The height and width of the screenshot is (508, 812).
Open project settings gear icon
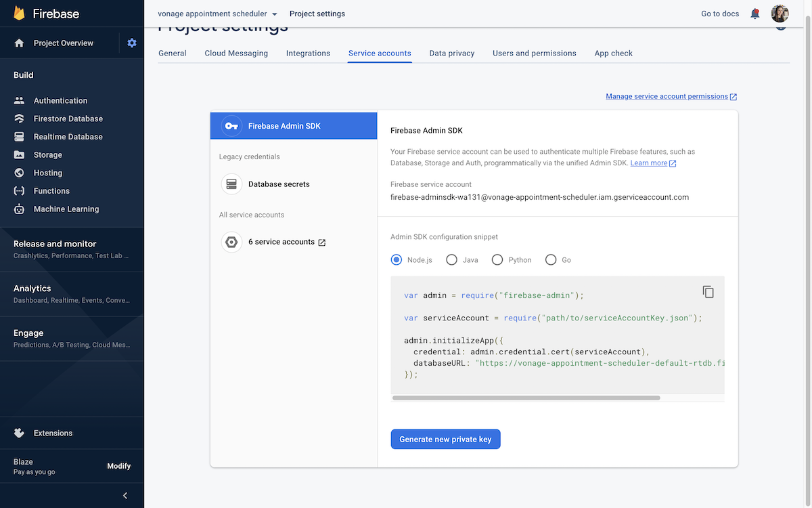click(x=132, y=43)
